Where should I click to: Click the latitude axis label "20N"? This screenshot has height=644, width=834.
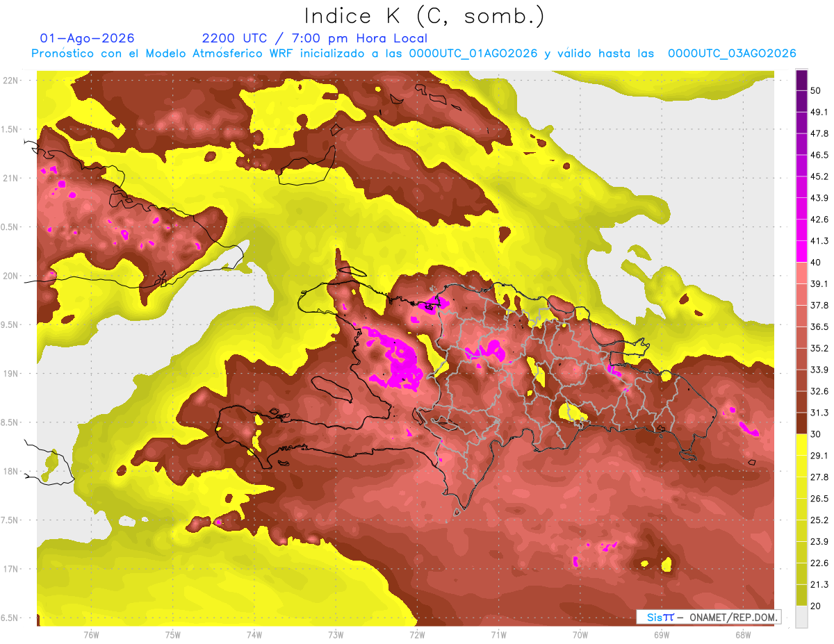click(x=10, y=276)
